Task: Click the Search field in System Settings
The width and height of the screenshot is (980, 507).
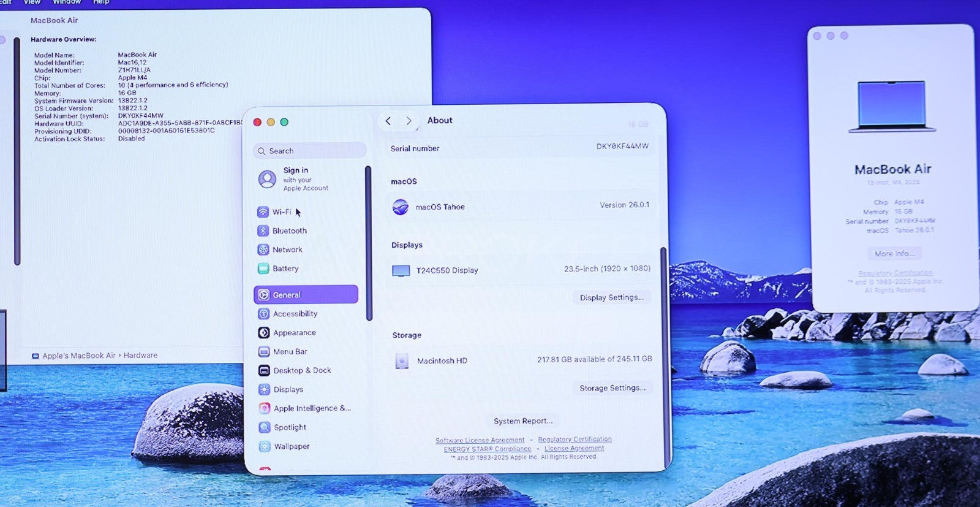Action: [x=311, y=151]
